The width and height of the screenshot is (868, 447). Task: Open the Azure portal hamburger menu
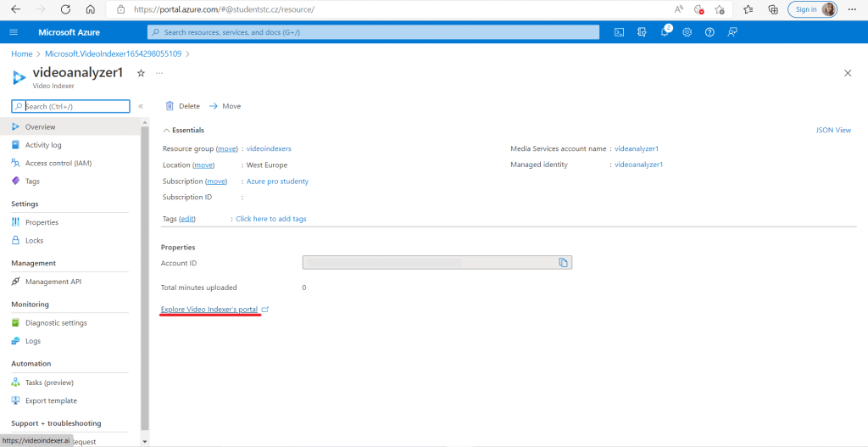pos(14,32)
